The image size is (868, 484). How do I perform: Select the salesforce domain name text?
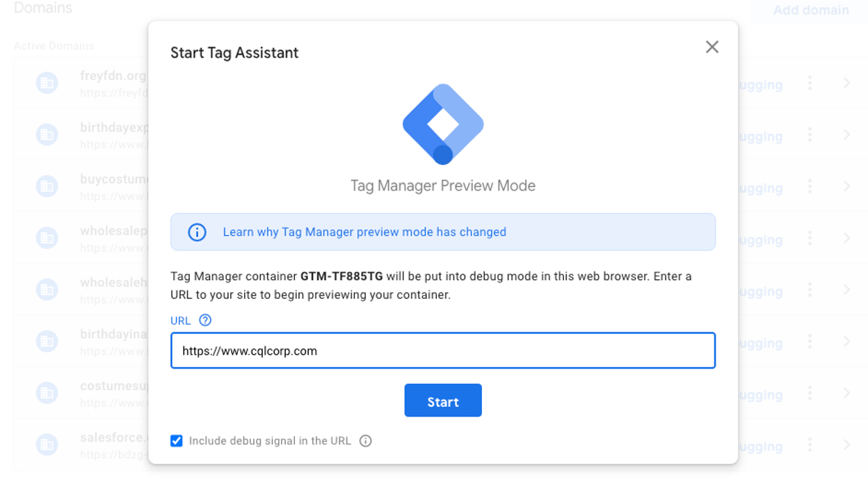coord(114,437)
